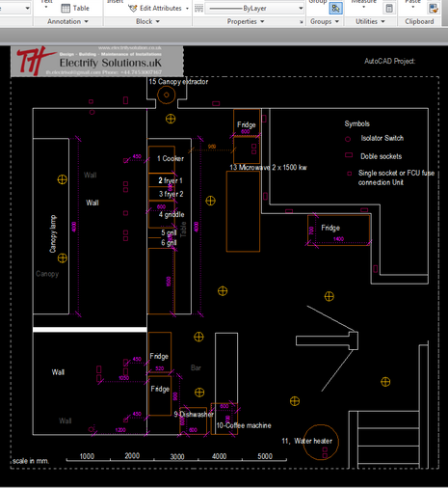Expand the Utilities panel
Screen dimensions: 448x488
click(370, 21)
